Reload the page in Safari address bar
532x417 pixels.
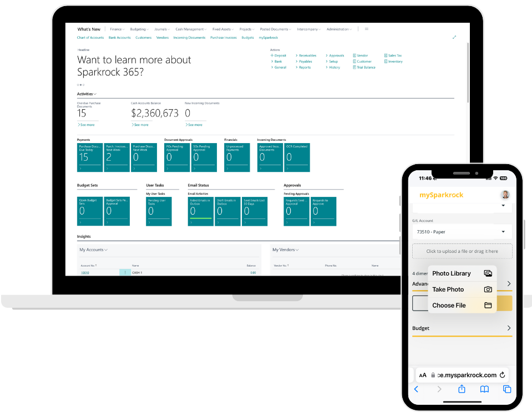point(503,375)
